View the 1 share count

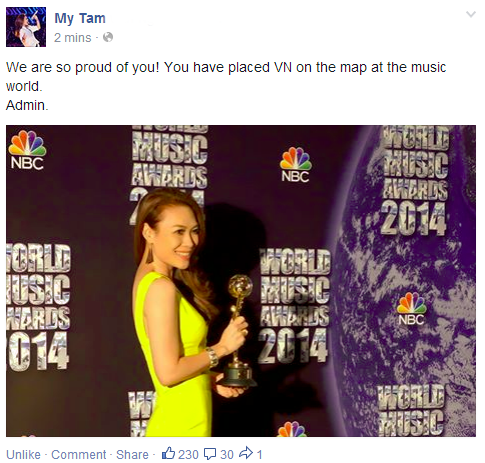point(260,454)
